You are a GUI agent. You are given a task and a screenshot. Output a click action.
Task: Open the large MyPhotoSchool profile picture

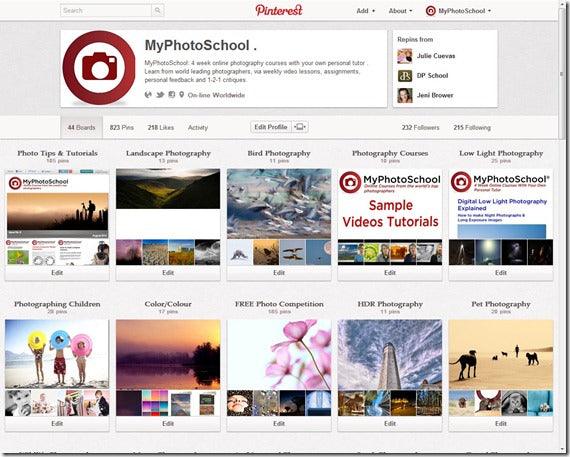[99, 68]
